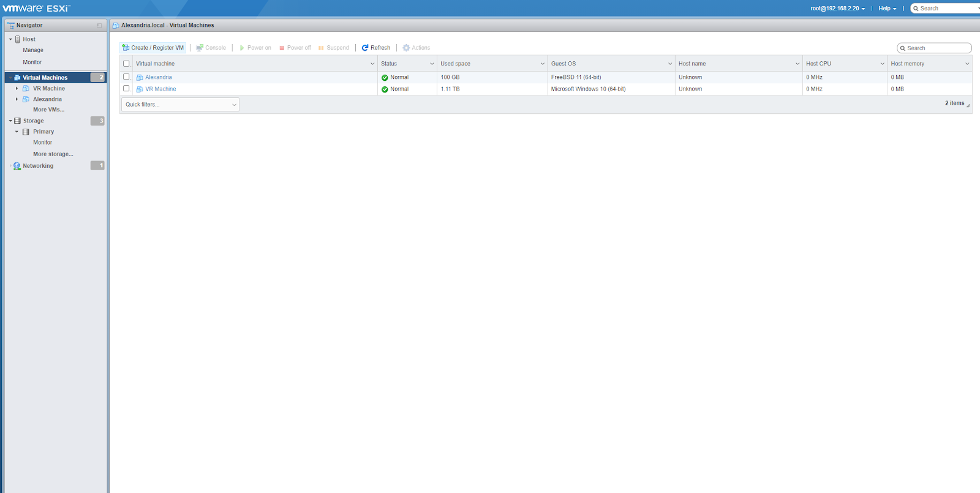Click the storage count badge showing 3

click(x=97, y=121)
